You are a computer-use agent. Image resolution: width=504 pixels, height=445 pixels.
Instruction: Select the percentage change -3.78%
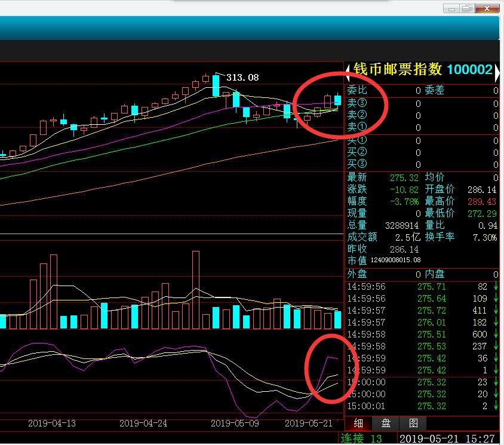[404, 202]
